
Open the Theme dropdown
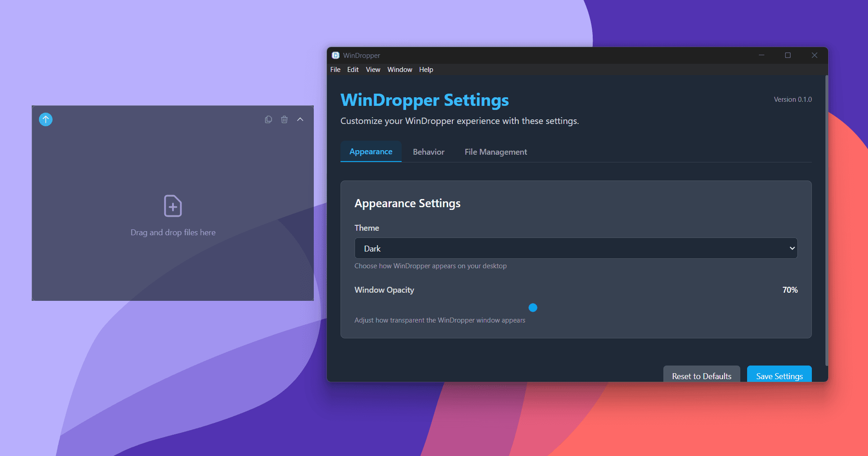575,248
